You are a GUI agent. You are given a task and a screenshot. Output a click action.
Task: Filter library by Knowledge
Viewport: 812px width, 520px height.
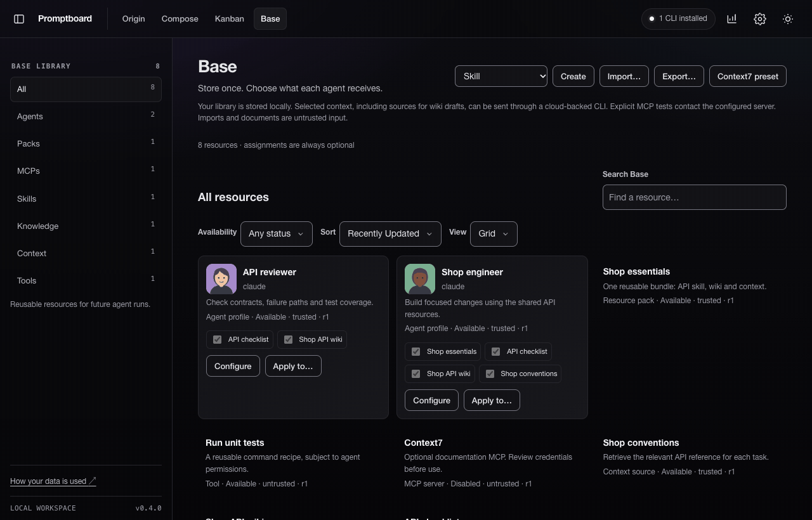tap(86, 226)
